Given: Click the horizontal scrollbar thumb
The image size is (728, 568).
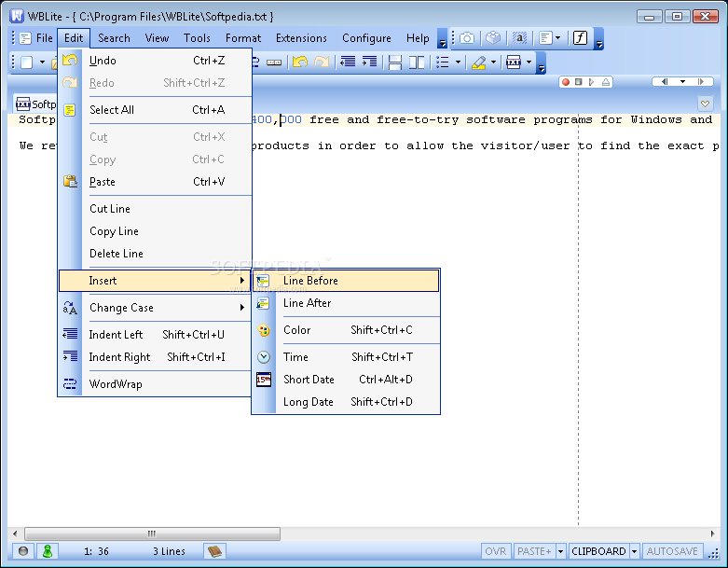Looking at the screenshot, I should click(x=152, y=533).
